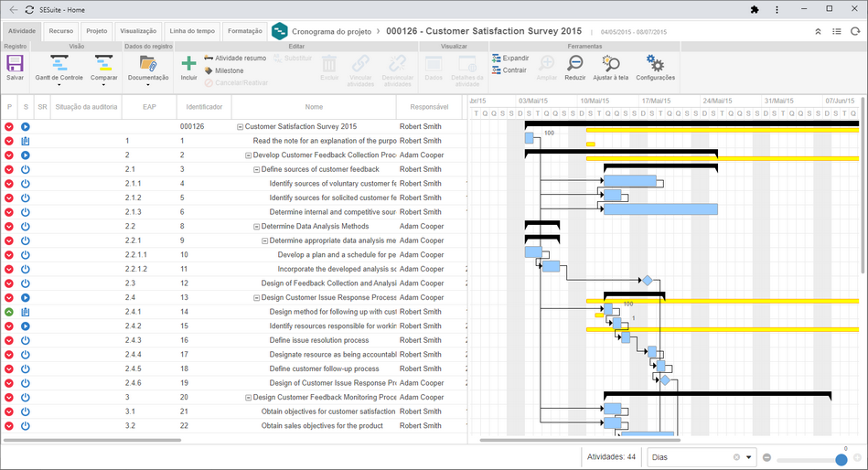
Task: Click the Ampliar zoom-in icon
Action: [x=546, y=64]
